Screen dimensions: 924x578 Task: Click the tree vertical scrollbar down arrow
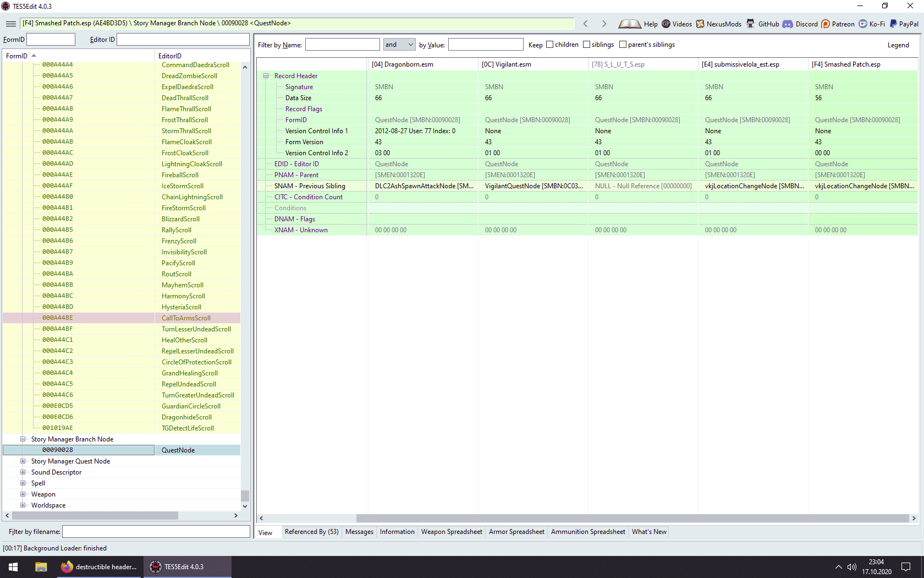coord(245,506)
